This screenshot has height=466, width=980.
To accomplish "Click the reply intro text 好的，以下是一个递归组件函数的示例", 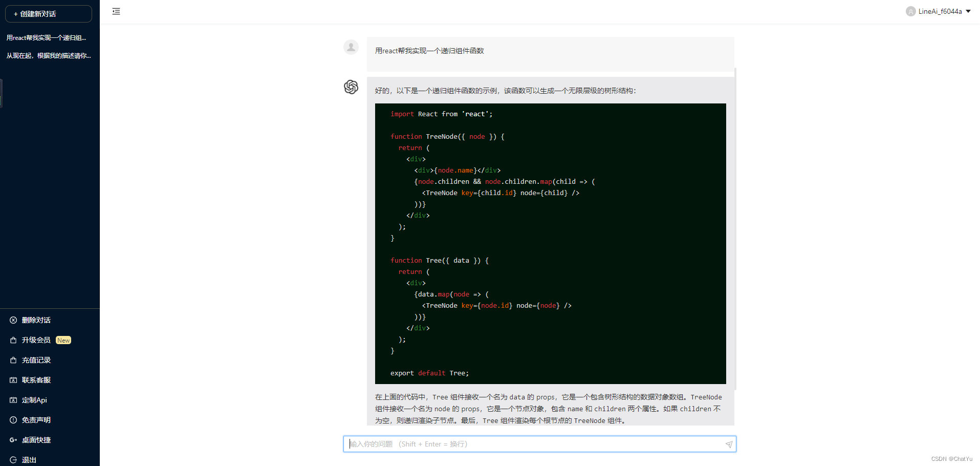I will [506, 91].
